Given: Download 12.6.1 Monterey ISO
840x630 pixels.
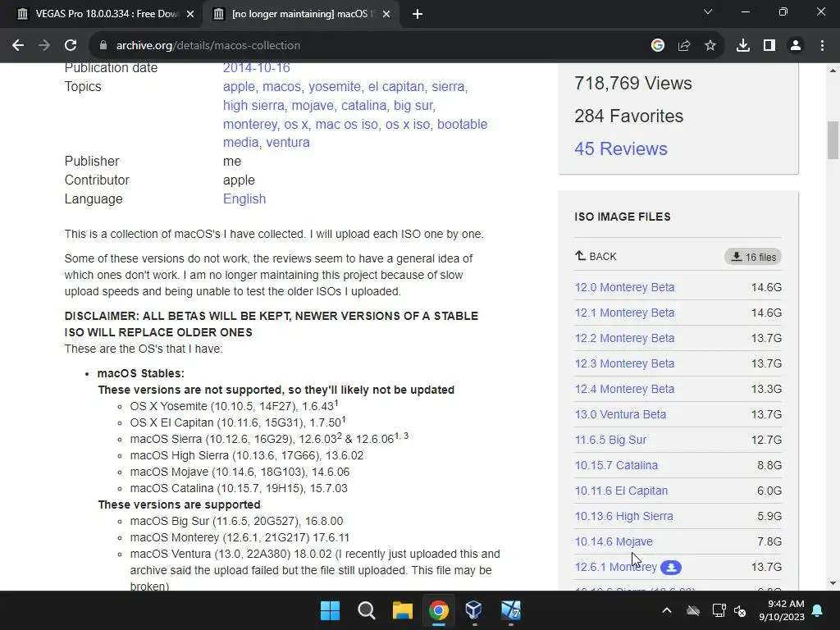Looking at the screenshot, I should pyautogui.click(x=616, y=568).
